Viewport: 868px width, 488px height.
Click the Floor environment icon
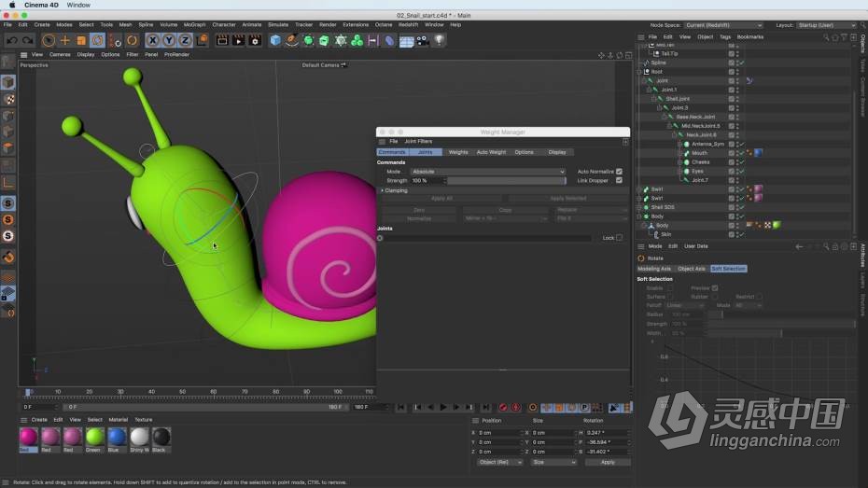[406, 41]
